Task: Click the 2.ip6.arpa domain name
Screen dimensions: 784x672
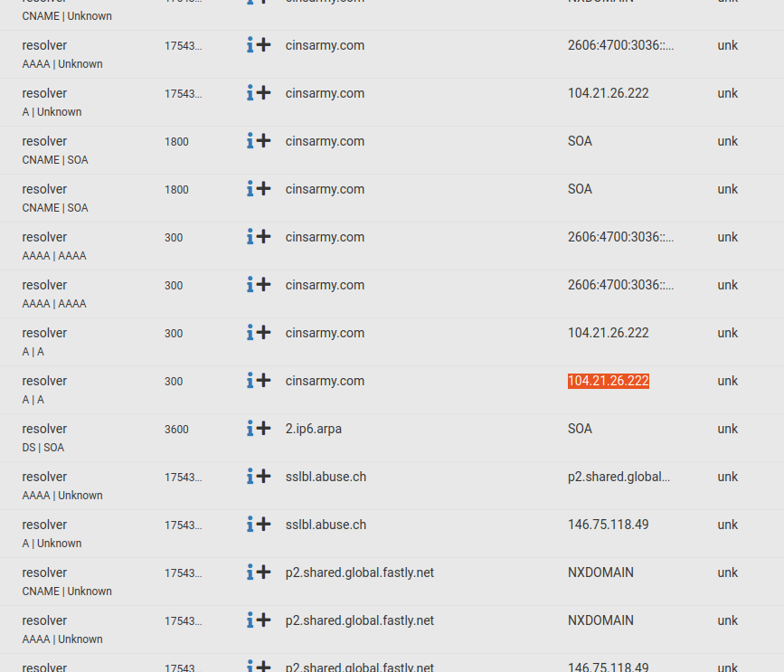Action: pos(313,429)
